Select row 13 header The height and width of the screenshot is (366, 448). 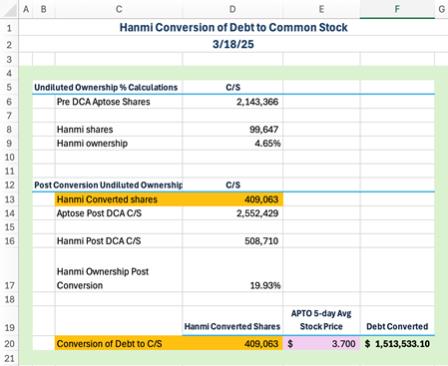tap(9, 199)
